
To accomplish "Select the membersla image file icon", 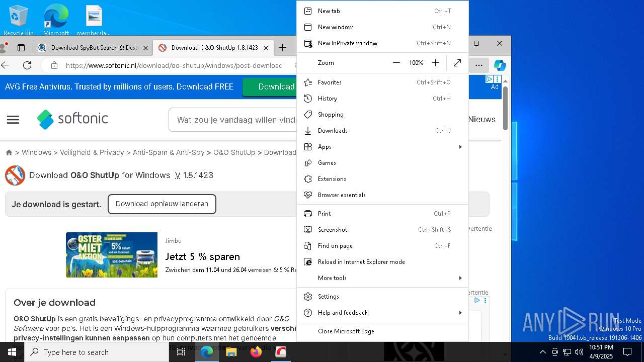I will [x=94, y=21].
